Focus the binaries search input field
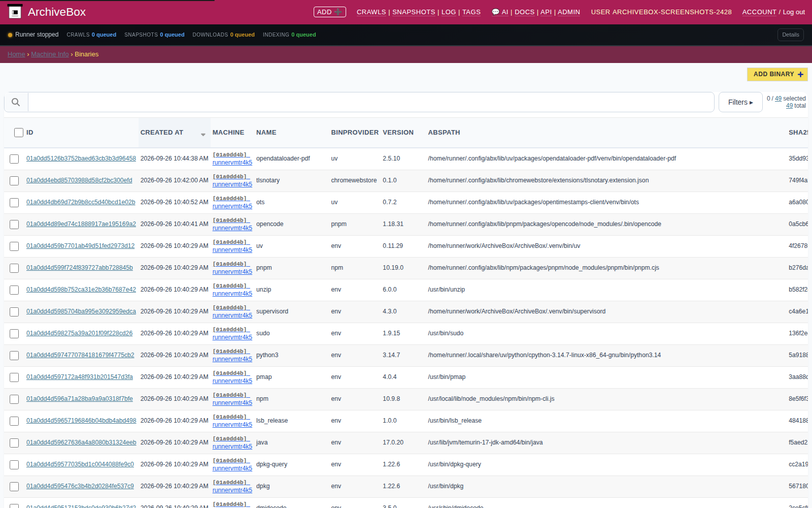 (371, 102)
